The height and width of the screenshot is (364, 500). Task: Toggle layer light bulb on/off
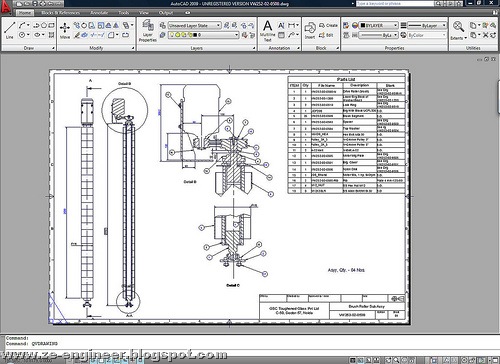[x=172, y=35]
